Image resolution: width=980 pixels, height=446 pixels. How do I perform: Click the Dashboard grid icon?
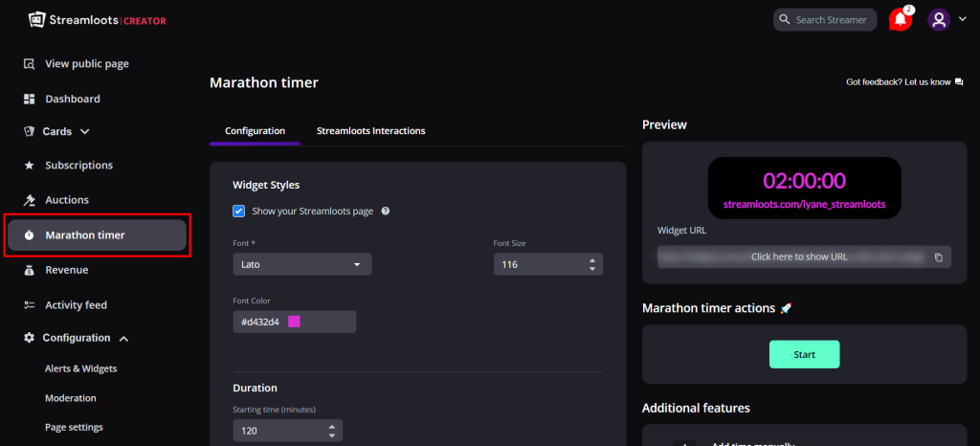pos(29,99)
